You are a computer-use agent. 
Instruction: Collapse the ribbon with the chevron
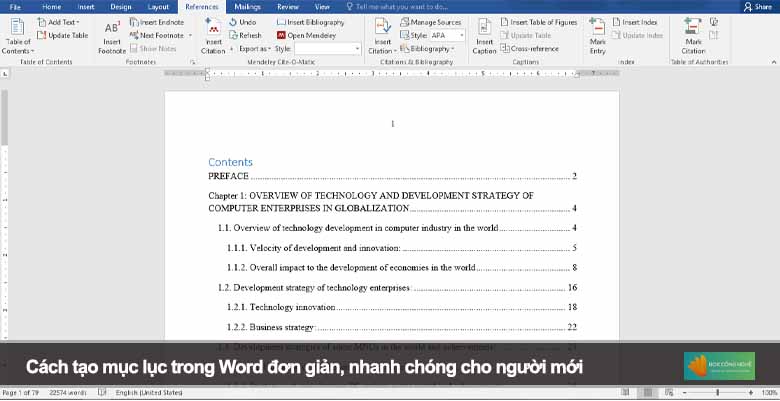pyautogui.click(x=774, y=62)
